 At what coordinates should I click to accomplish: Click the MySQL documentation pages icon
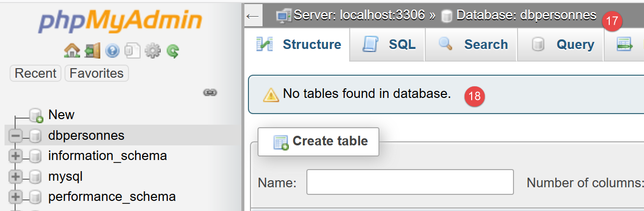pos(132,50)
